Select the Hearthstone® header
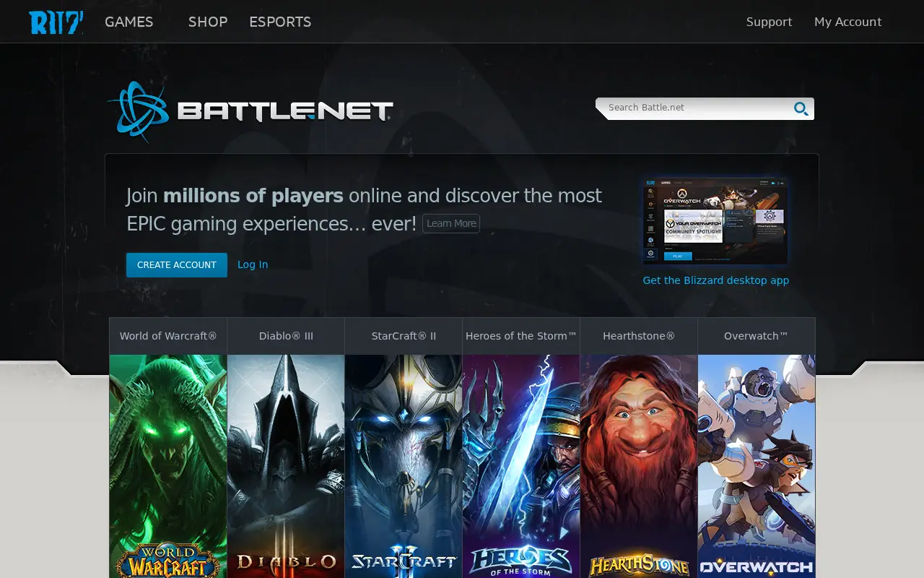This screenshot has width=924, height=578. click(639, 336)
